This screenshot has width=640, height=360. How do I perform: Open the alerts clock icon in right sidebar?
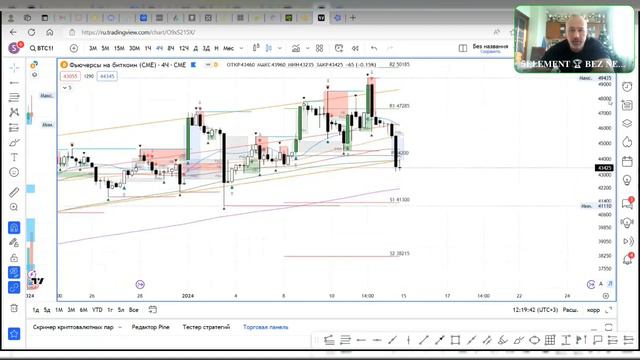point(627,87)
